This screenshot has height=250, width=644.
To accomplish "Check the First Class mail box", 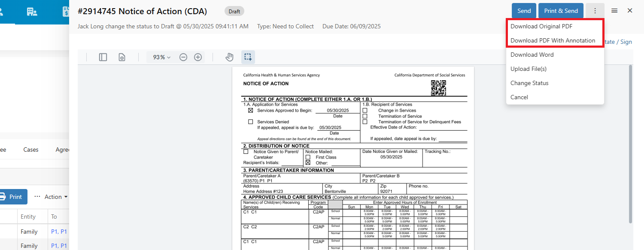I will [308, 157].
